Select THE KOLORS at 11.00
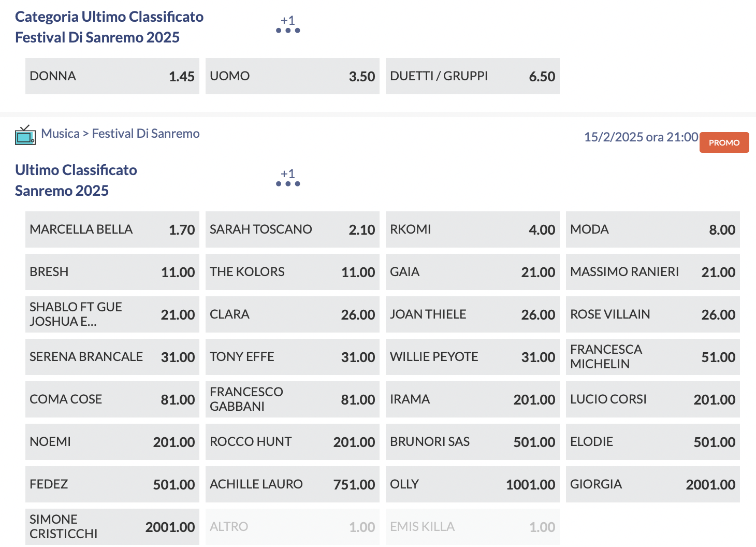756x547 pixels. tap(292, 272)
